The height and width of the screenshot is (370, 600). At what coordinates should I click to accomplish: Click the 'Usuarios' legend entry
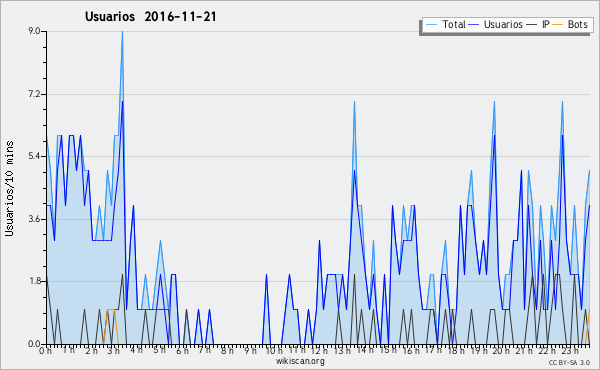(x=495, y=24)
